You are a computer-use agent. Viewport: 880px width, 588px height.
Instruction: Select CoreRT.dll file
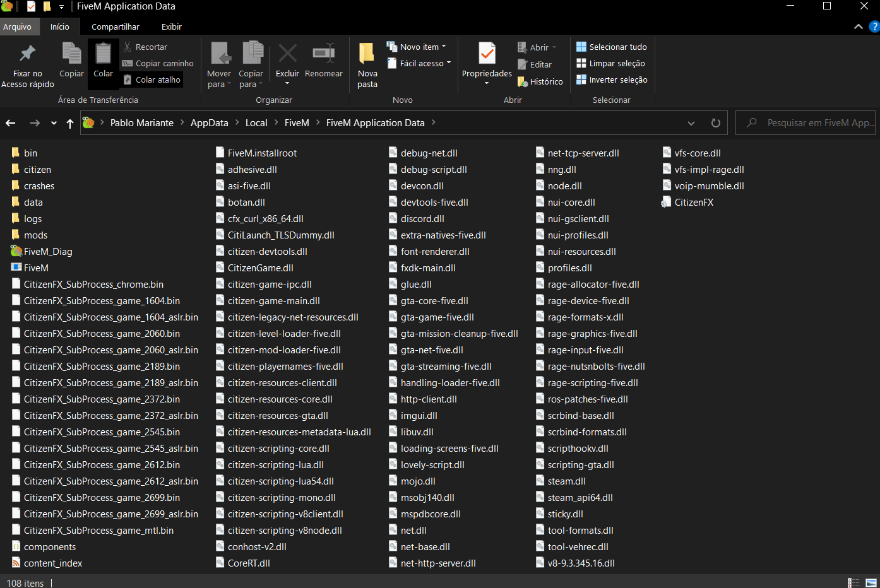(x=242, y=563)
